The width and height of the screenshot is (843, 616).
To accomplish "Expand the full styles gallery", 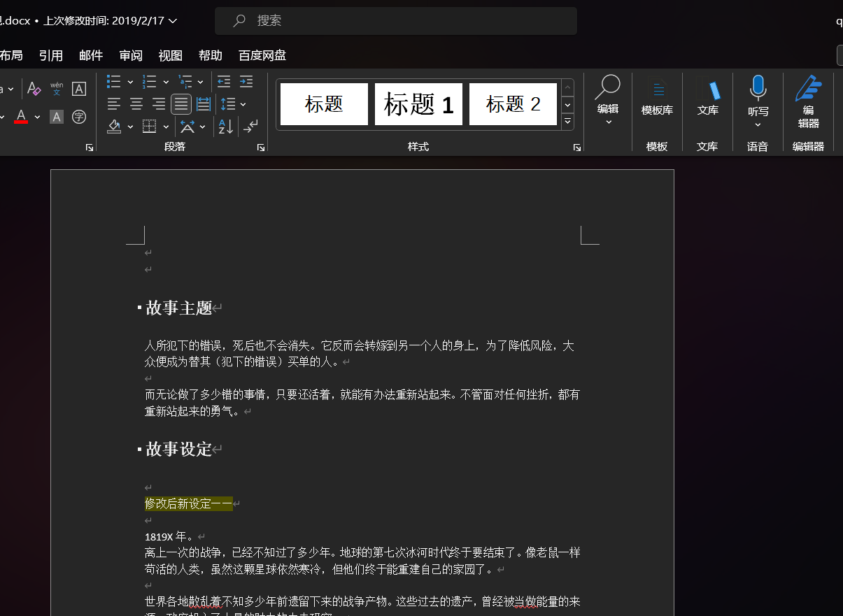I will 568,122.
